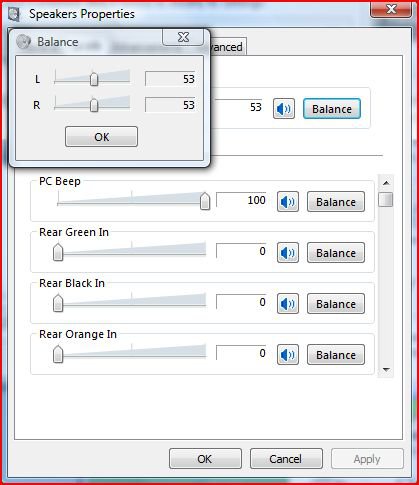
Task: Open Balance for Rear Green In
Action: pos(336,253)
